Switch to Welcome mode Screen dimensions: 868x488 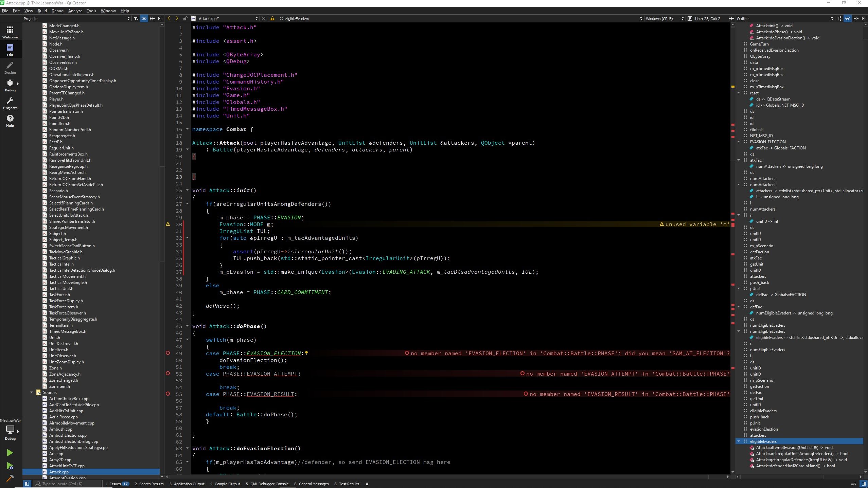10,32
